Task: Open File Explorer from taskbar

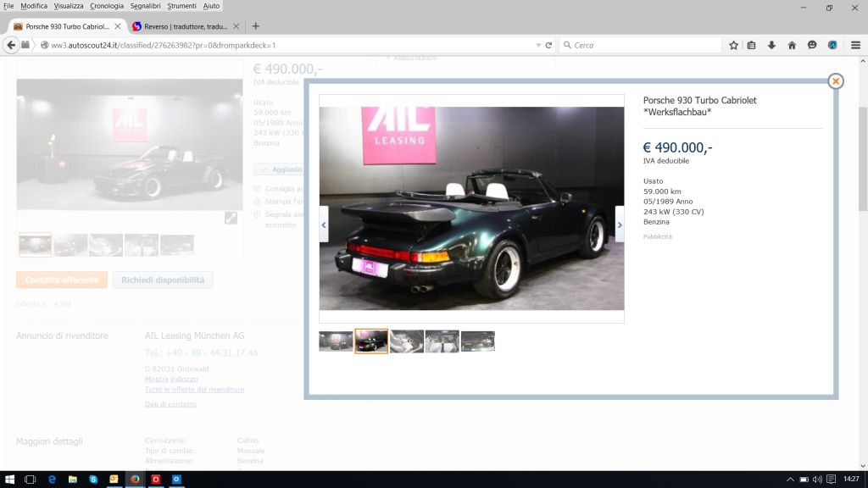Action: pos(73,480)
